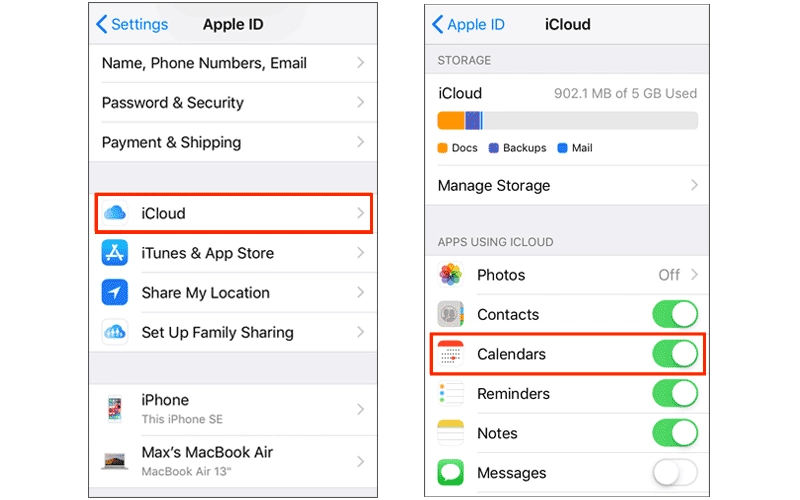Tap the Contacts app icon
This screenshot has height=500, width=800.
coord(451,314)
